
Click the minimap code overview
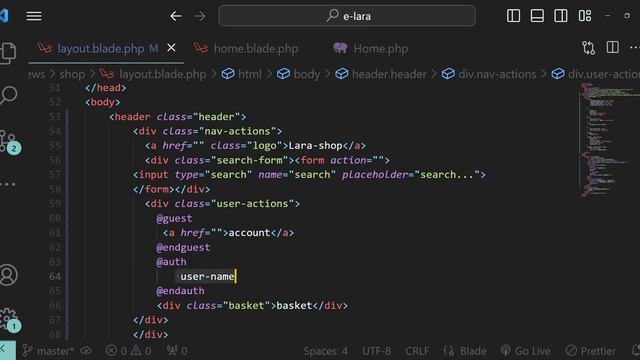609,139
